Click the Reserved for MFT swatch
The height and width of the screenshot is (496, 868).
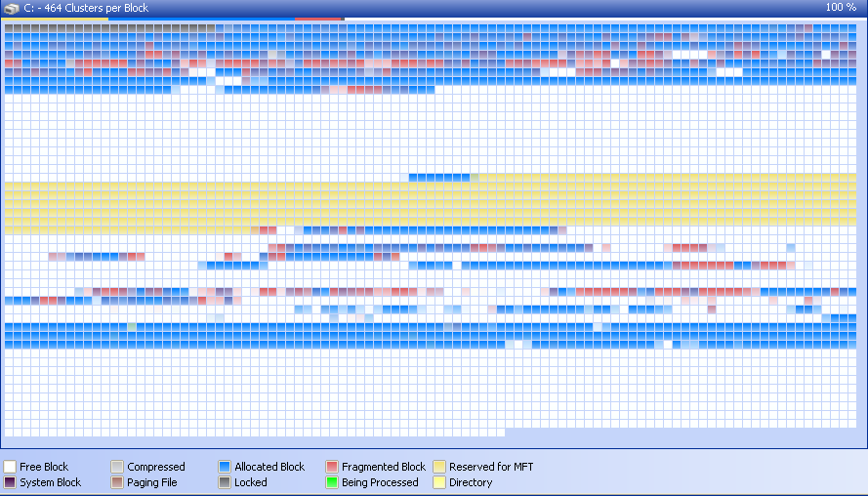coord(439,467)
